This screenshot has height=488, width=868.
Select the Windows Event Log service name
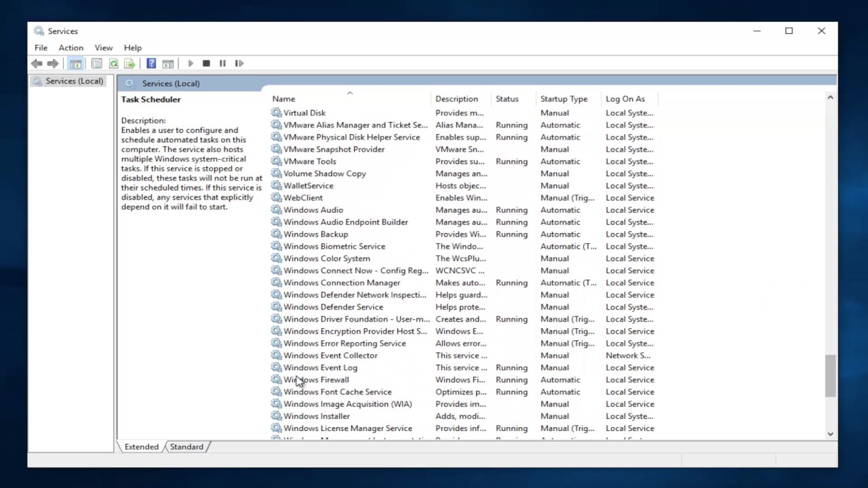320,368
